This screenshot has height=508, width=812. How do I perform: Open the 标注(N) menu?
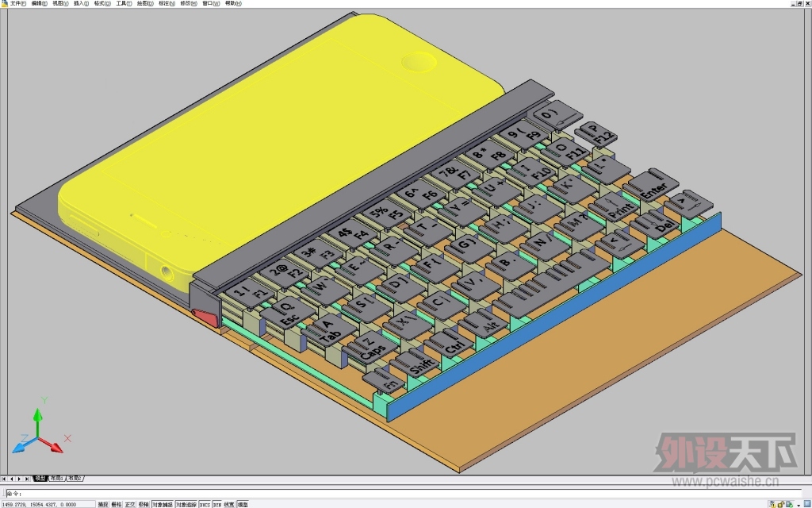point(167,3)
